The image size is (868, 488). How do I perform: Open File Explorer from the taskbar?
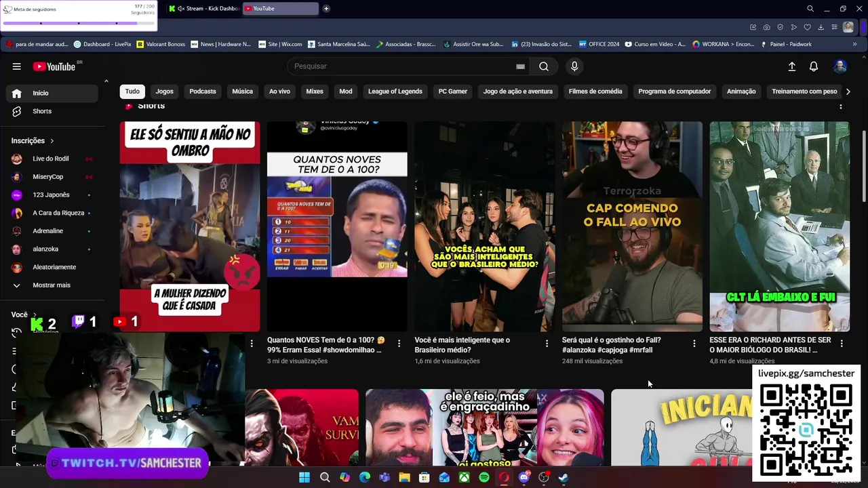(x=404, y=477)
